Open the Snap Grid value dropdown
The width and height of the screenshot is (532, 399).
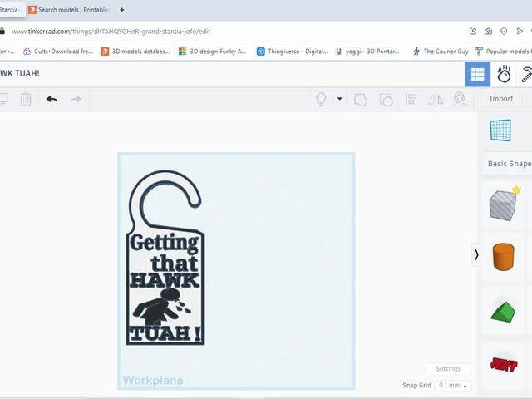tap(452, 386)
